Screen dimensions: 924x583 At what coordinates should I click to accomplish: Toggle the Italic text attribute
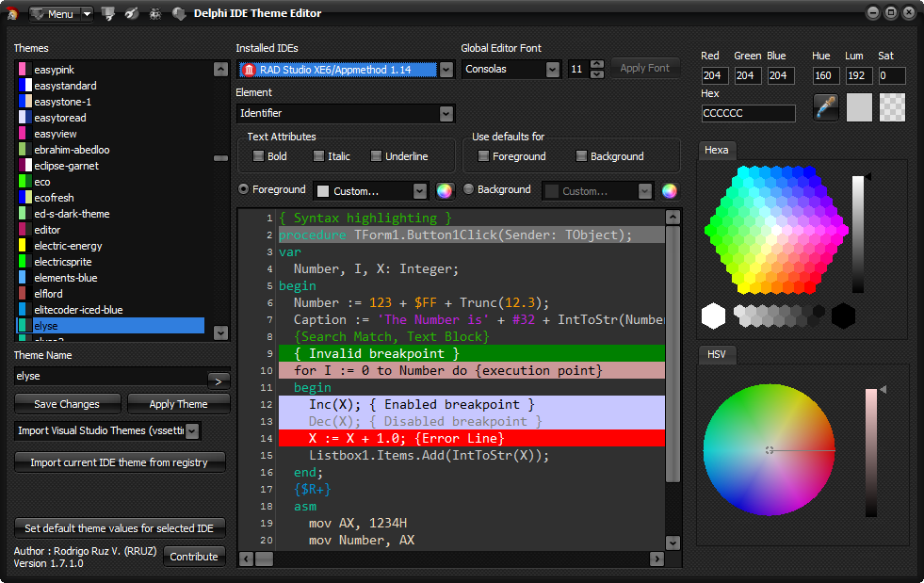(318, 156)
